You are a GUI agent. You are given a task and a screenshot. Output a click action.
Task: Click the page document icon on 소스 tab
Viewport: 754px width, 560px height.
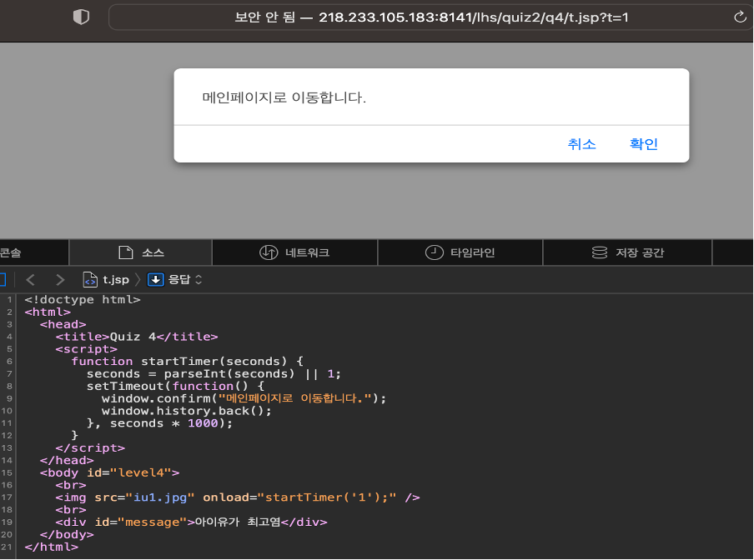[x=125, y=252]
